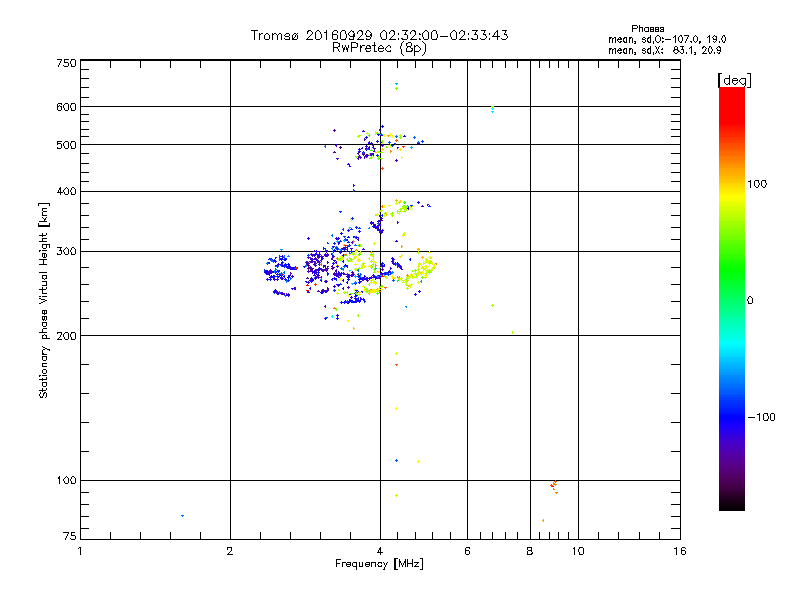
Task: Click the 'Phases' header text
Action: (x=647, y=29)
